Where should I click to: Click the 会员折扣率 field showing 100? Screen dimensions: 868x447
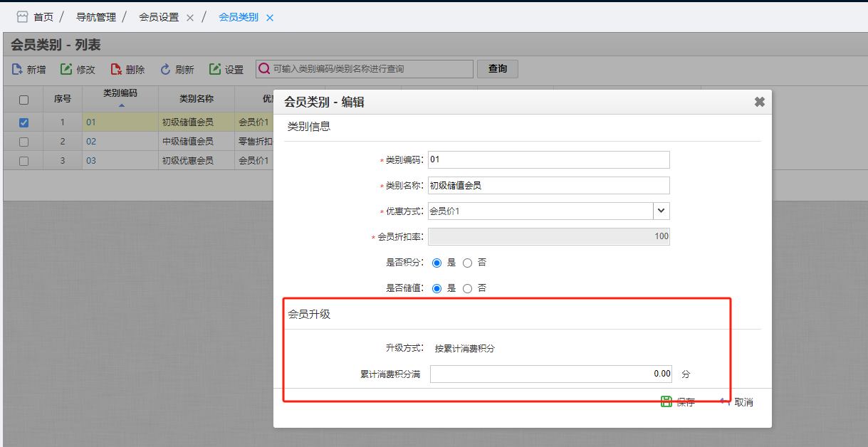(x=549, y=236)
